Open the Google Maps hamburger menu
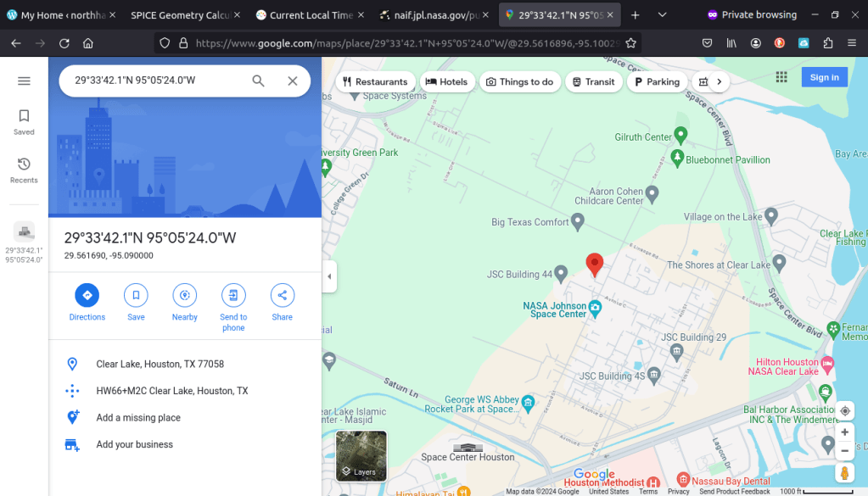The image size is (868, 496). click(24, 81)
